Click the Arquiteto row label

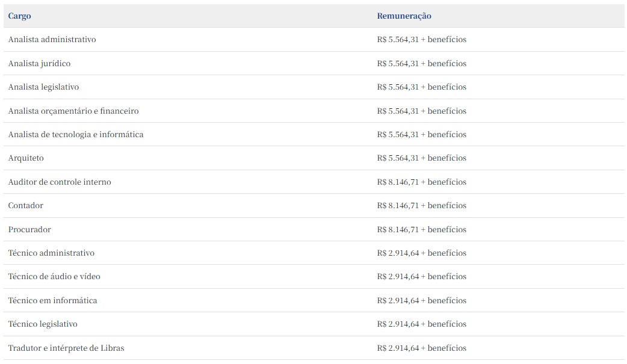point(26,158)
